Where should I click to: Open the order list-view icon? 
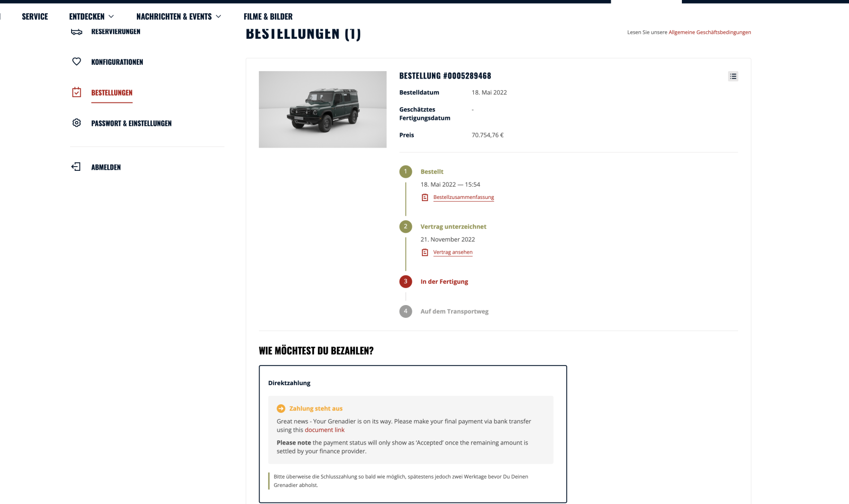pos(733,76)
